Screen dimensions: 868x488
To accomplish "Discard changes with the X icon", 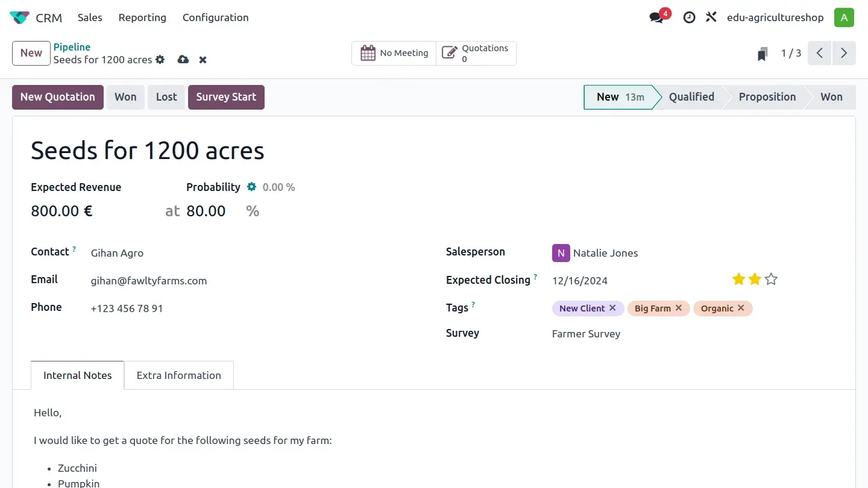I will coord(203,60).
